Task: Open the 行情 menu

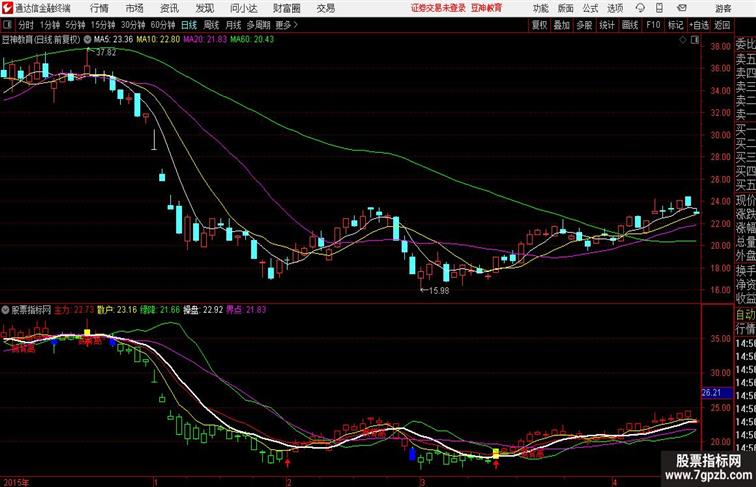Action: point(99,8)
